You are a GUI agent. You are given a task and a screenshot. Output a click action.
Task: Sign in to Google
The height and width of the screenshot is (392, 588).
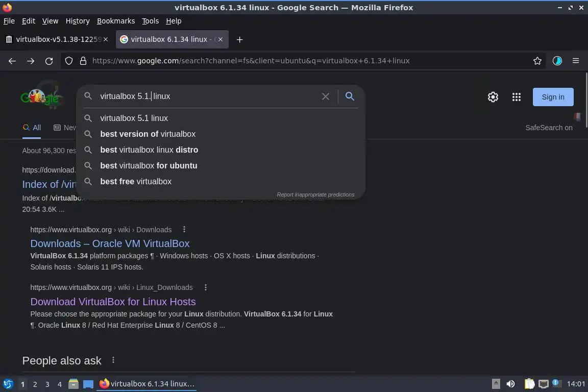coord(553,97)
